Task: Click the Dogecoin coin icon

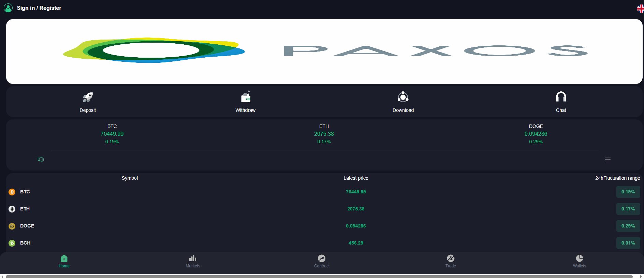Action: tap(12, 226)
